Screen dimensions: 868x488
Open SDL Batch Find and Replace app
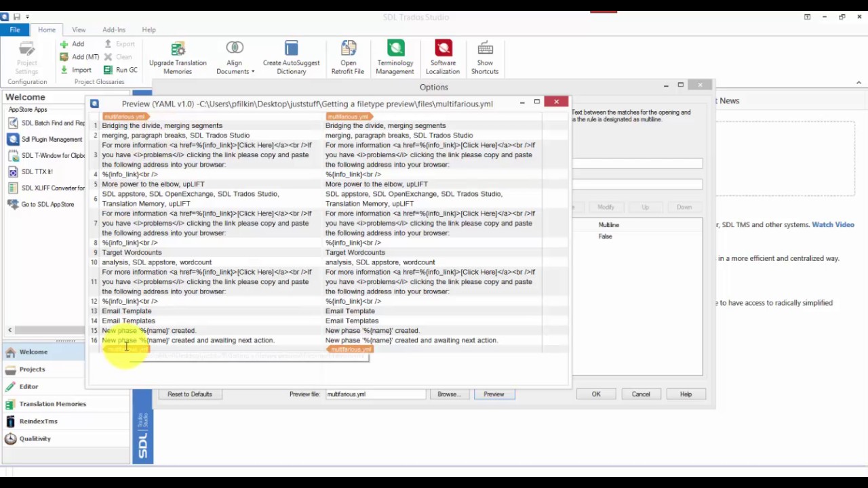click(x=46, y=123)
